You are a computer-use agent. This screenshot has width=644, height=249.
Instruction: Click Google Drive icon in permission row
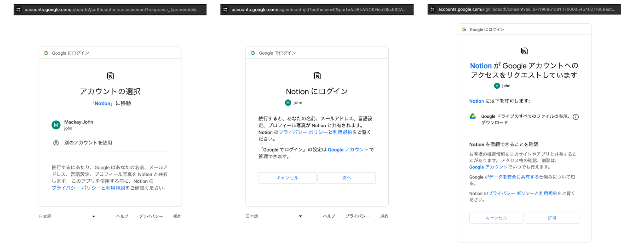472,116
